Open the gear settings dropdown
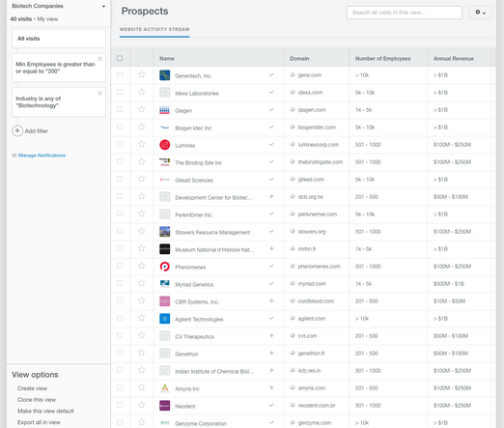Image resolution: width=504 pixels, height=428 pixels. (480, 13)
